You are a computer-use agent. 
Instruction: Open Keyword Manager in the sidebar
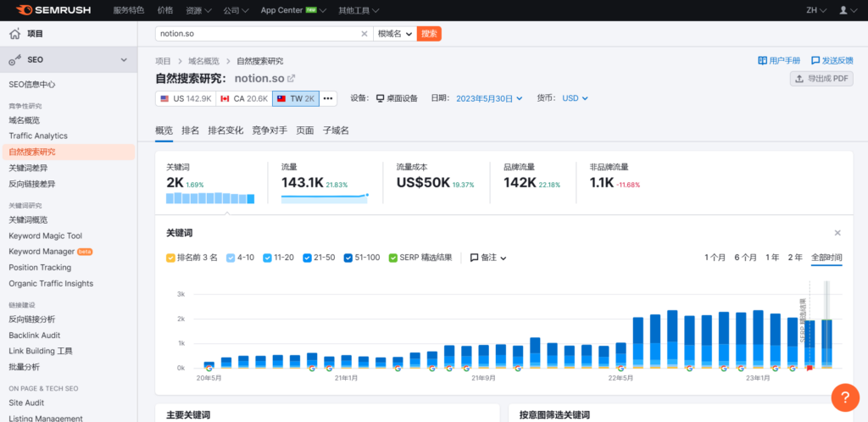pos(42,251)
